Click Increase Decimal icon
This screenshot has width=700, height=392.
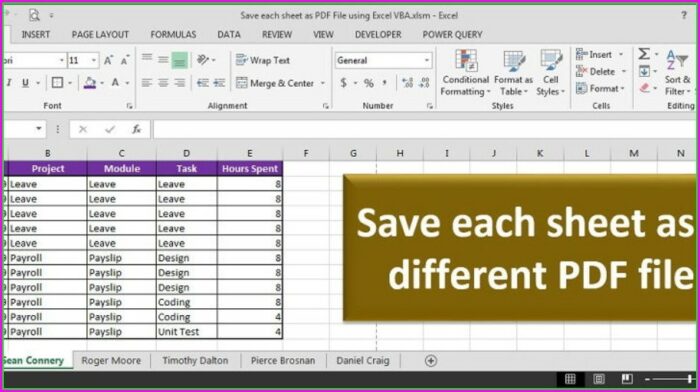[x=407, y=83]
